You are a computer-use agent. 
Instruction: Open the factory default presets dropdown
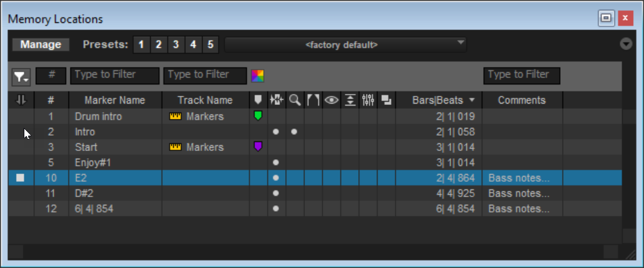point(345,45)
